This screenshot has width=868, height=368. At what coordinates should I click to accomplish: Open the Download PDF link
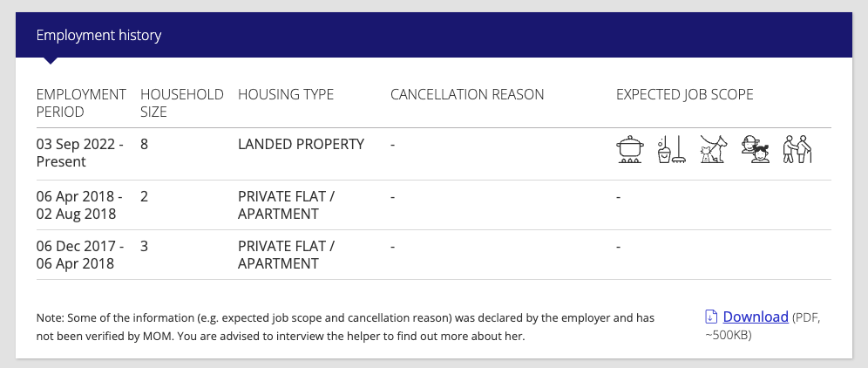[x=755, y=317]
